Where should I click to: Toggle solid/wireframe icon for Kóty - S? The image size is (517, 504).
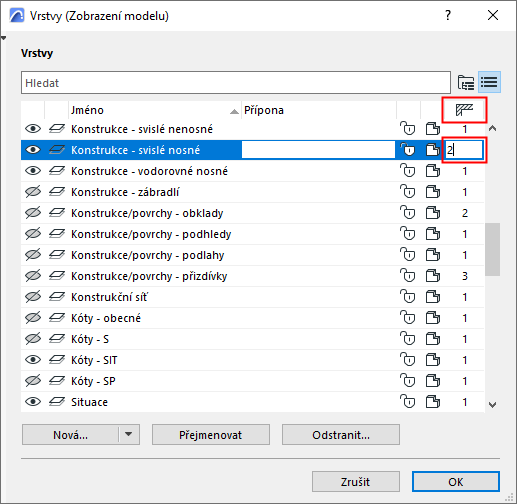point(433,339)
